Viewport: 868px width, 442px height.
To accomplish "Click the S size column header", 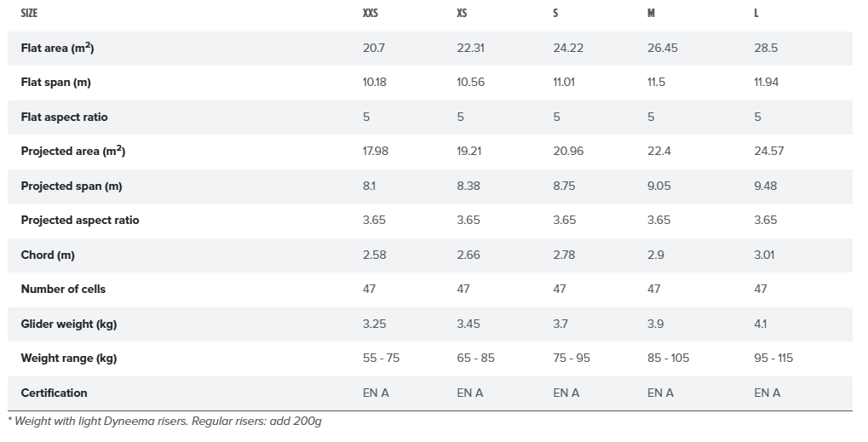I will click(555, 14).
